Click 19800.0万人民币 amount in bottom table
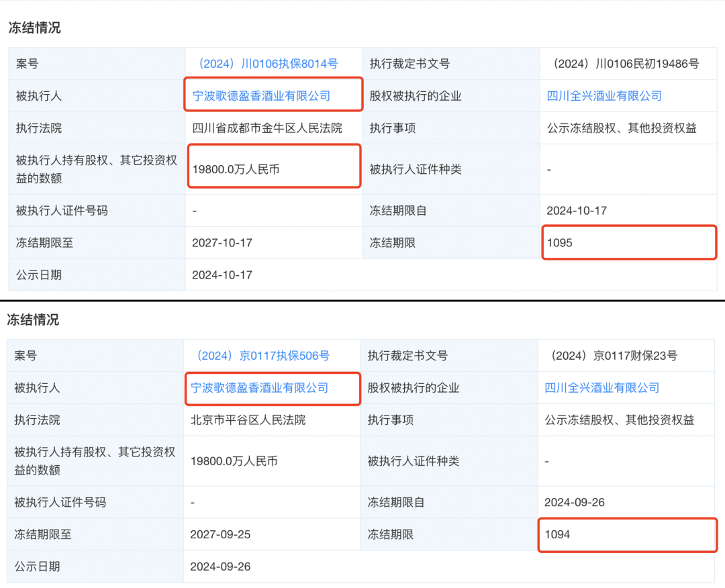 [234, 461]
